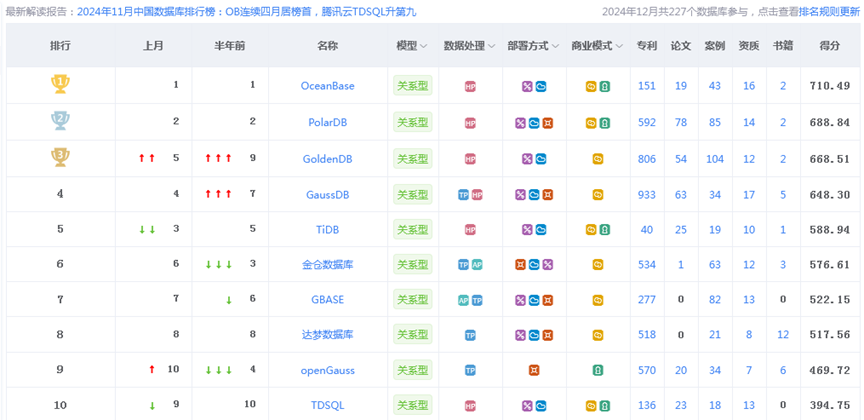Screen dimensions: 864x420
Task: Click OceanBase patent count 151
Action: (x=647, y=86)
